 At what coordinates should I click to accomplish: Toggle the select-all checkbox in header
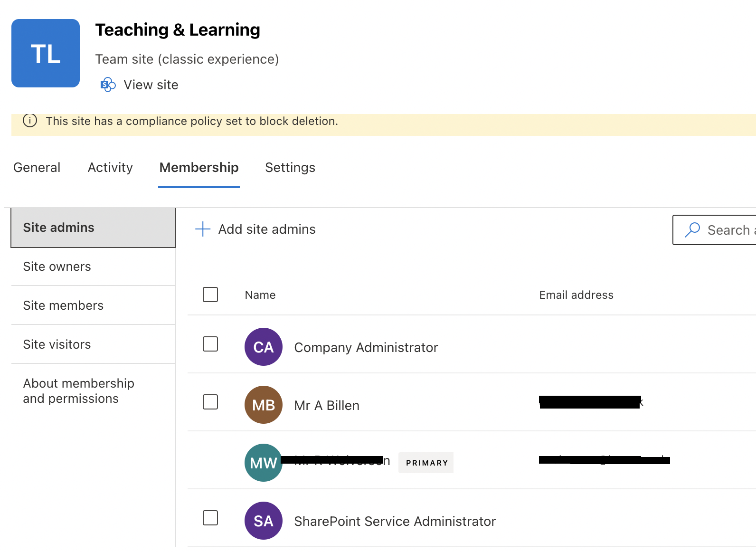coord(210,295)
